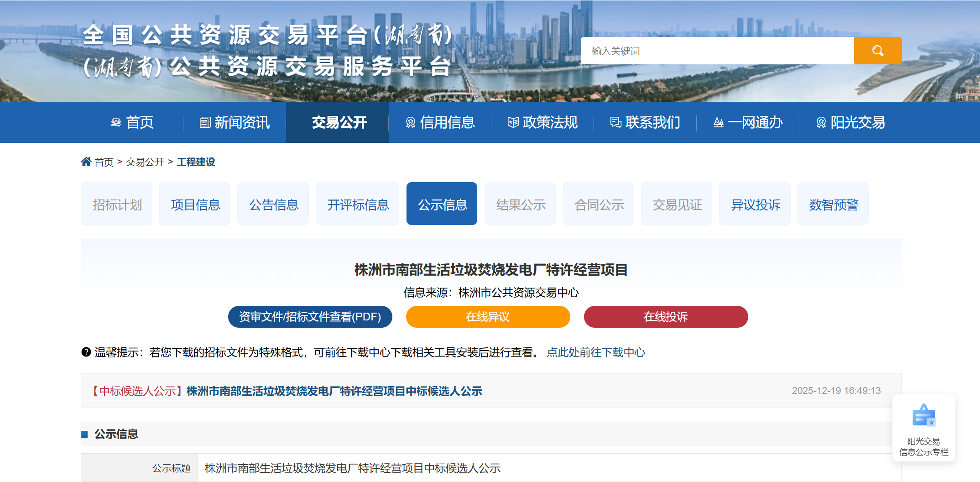This screenshot has height=482, width=980.
Task: Follow the 点此处前往下载中心 link
Action: (596, 352)
